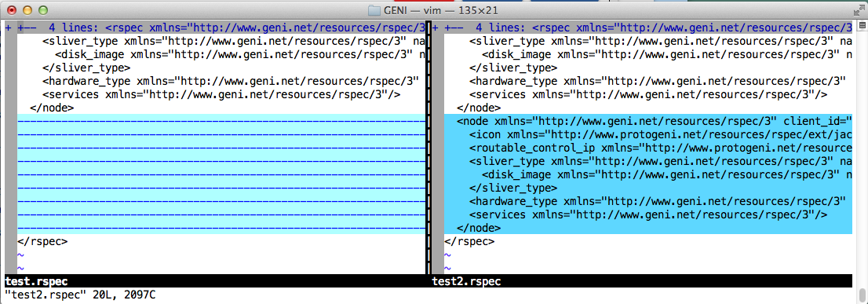Click highlighted '<icon xmlns' added line
The height and width of the screenshot is (304, 868).
point(661,134)
